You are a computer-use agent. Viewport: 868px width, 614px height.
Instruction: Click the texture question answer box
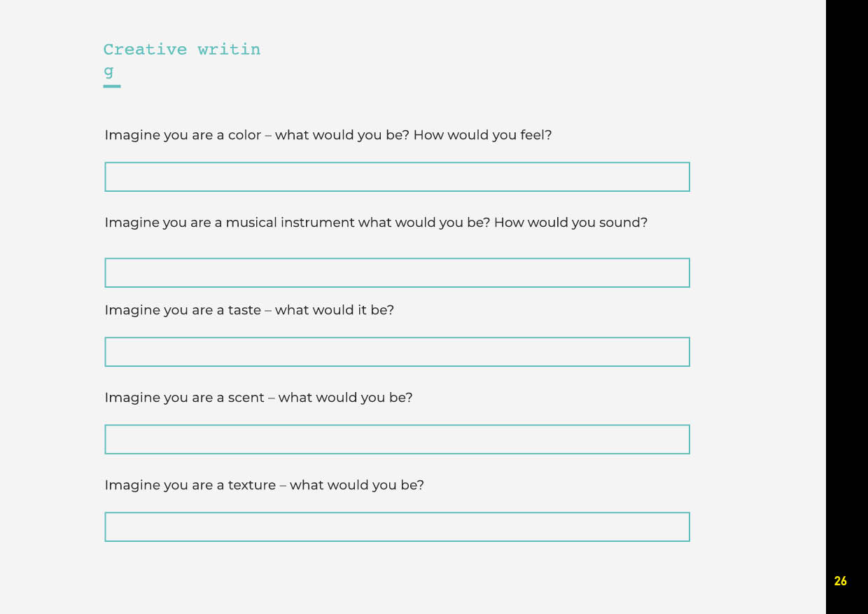tap(397, 527)
